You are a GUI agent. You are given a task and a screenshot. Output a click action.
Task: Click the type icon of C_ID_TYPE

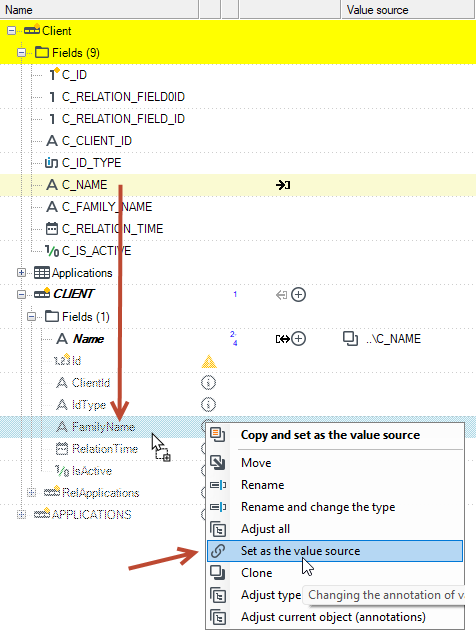pyautogui.click(x=51, y=163)
